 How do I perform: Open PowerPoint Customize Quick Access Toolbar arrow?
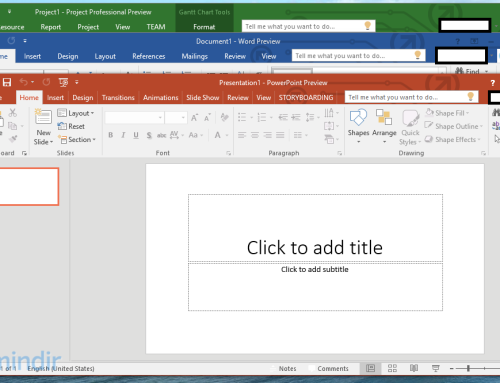tap(77, 82)
